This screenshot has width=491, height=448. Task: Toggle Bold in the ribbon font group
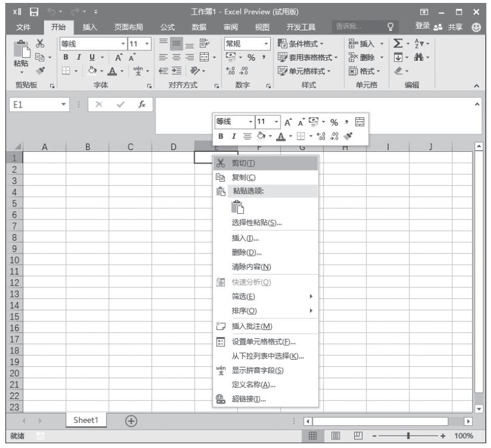tap(67, 58)
